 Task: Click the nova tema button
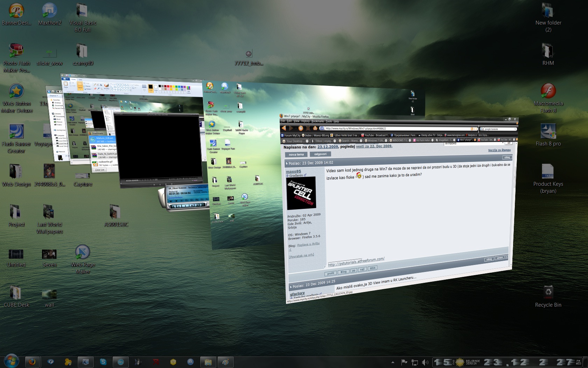click(x=296, y=154)
